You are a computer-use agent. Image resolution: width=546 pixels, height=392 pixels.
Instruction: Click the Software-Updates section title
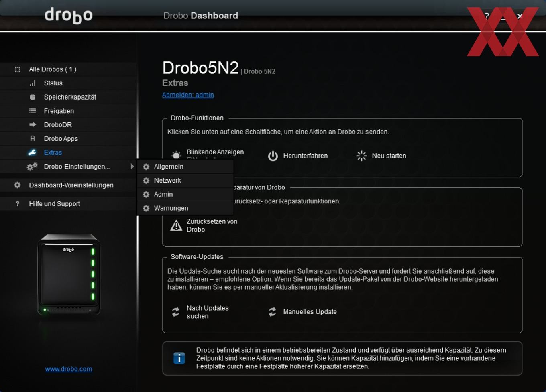click(197, 257)
